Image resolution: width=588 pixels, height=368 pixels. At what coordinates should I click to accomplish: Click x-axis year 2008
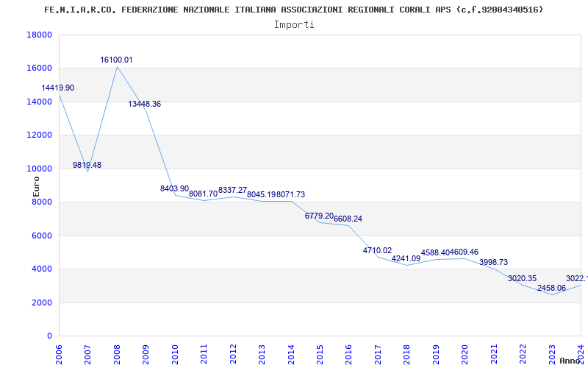click(117, 355)
